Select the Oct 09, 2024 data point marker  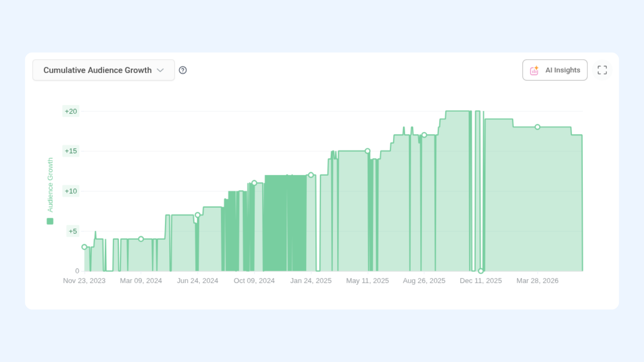click(x=254, y=183)
